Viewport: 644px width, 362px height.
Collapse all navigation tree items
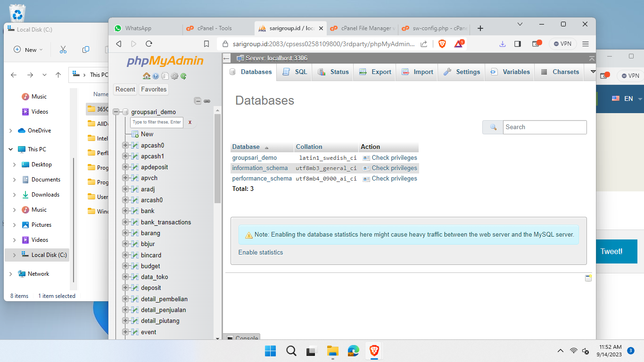click(x=198, y=101)
